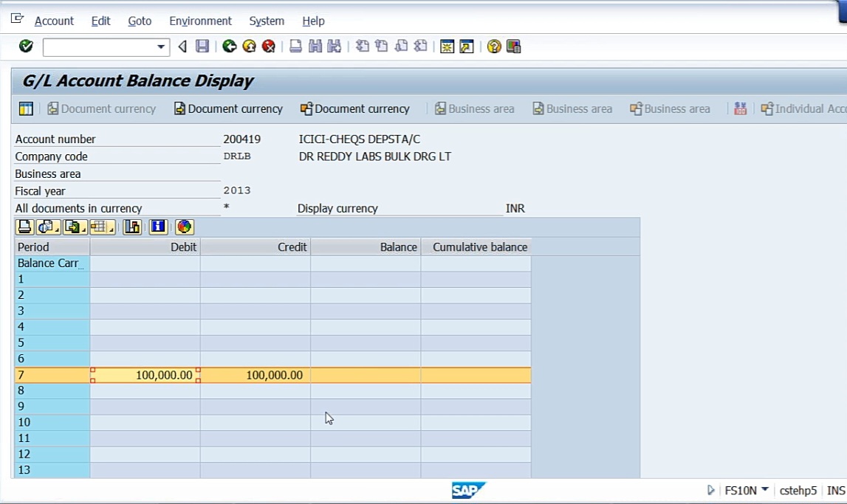Select the period 13 row label
The image size is (847, 504).
[52, 470]
